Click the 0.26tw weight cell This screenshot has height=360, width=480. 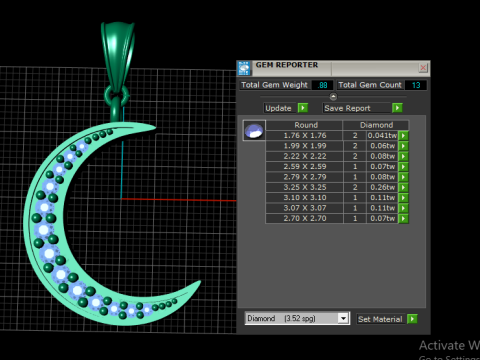coord(382,187)
